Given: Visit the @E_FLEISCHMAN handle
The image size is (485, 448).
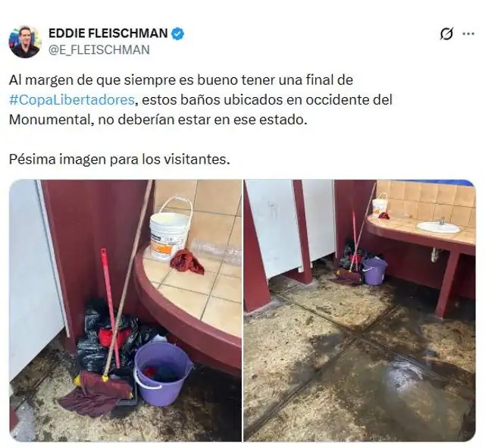Looking at the screenshot, I should [99, 50].
